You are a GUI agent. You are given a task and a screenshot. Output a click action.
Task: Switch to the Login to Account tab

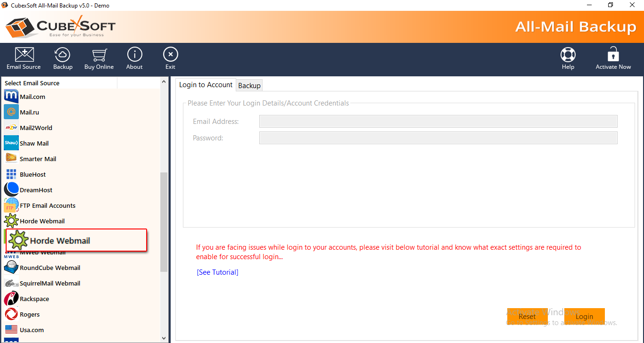click(x=206, y=85)
